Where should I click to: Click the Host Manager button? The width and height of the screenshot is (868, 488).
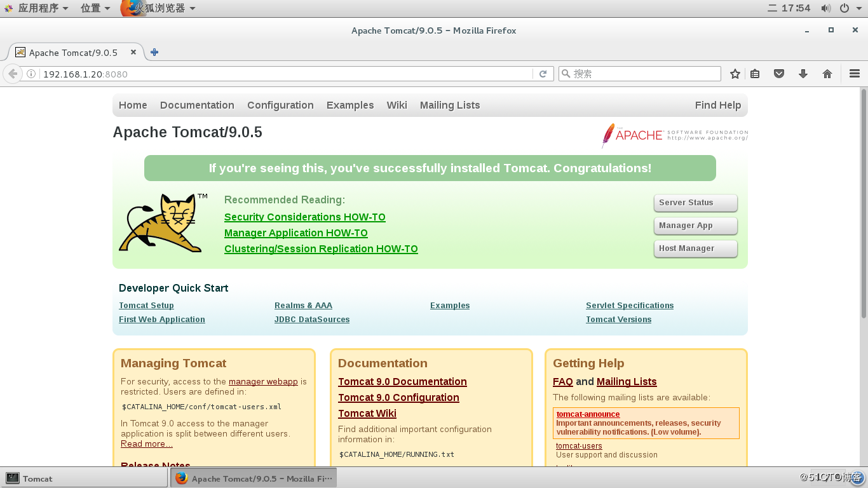click(696, 248)
